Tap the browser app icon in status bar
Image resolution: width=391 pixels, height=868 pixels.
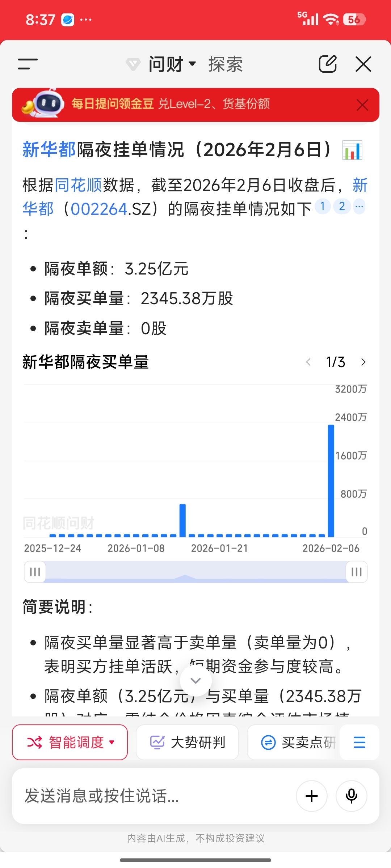pos(68,20)
